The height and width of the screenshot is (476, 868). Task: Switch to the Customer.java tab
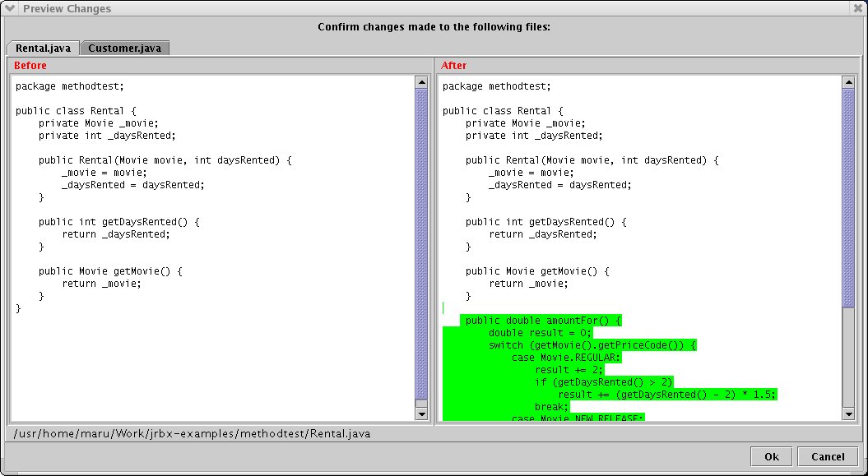tap(124, 49)
